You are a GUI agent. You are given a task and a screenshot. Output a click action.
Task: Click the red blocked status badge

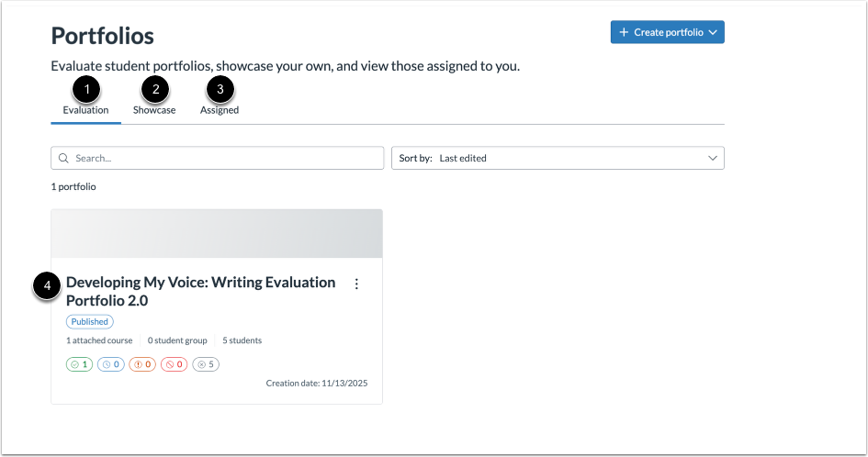[x=174, y=364]
